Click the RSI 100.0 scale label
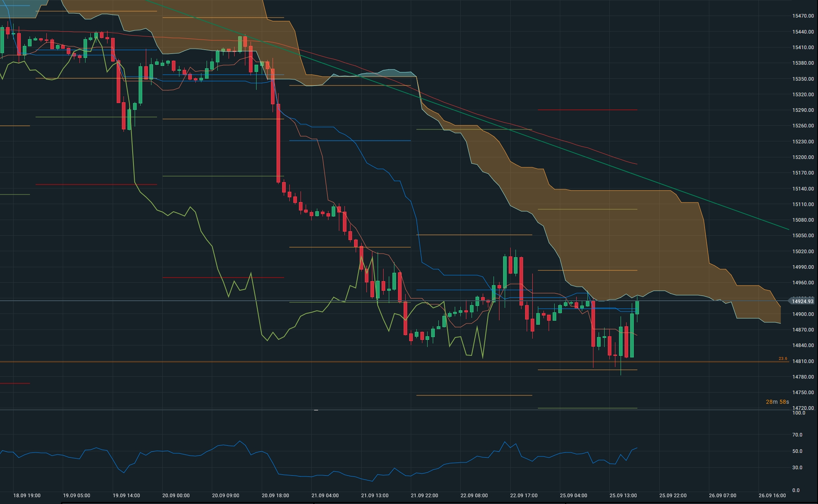This screenshot has height=504, width=818. point(798,413)
